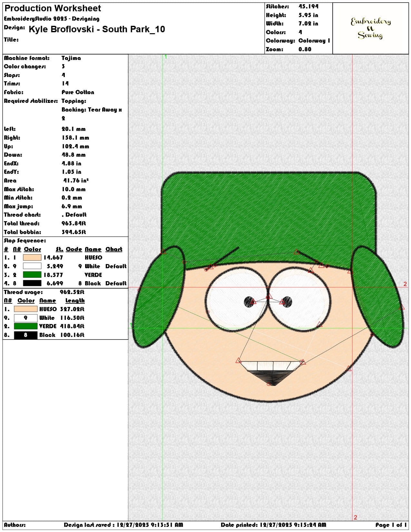Image resolution: width=411 pixels, height=532 pixels.
Task: Click the Stop Sequence heading
Action: coord(25,241)
